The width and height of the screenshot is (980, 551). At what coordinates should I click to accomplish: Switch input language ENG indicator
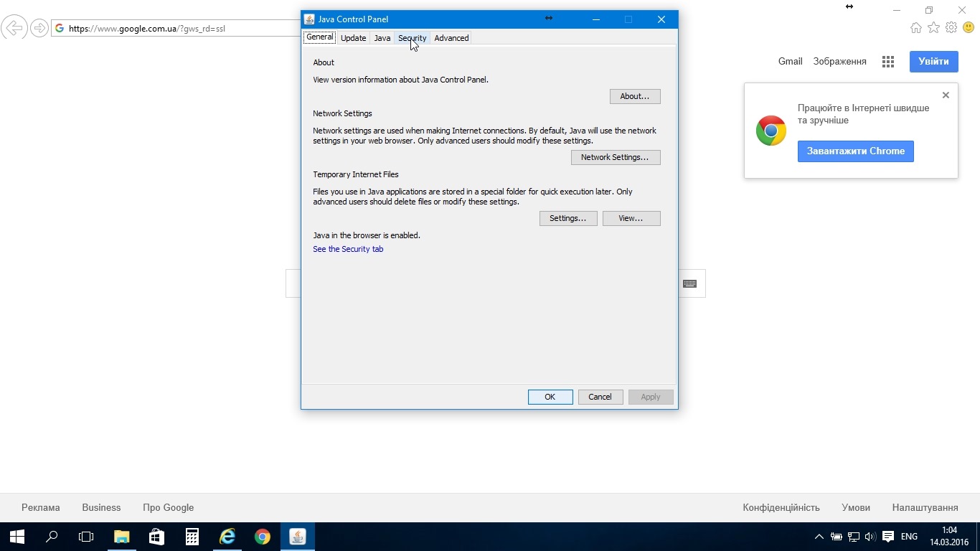pyautogui.click(x=909, y=537)
